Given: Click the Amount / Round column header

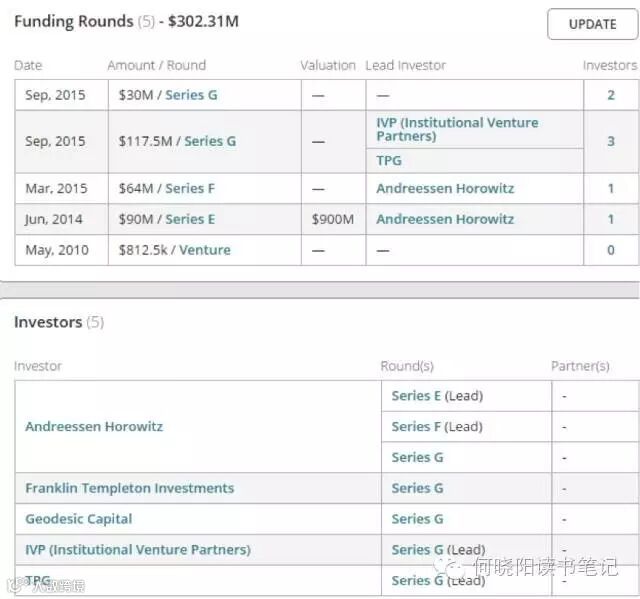Looking at the screenshot, I should pos(157,65).
